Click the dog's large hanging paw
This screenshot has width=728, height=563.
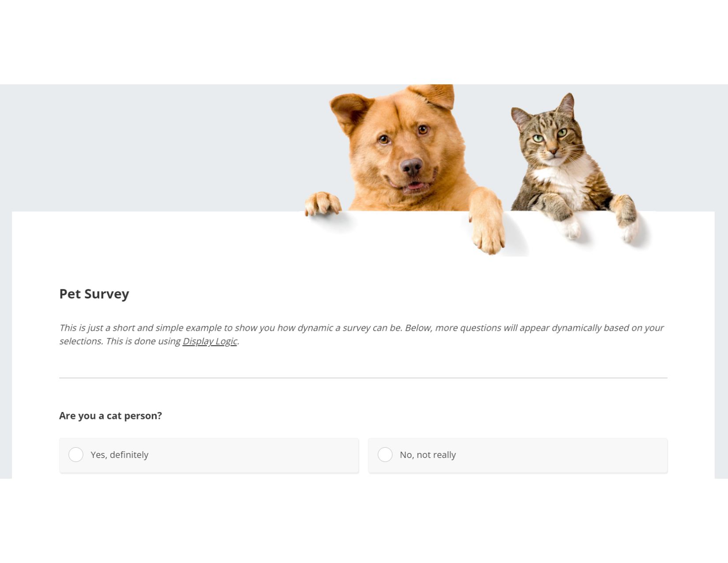(x=488, y=223)
